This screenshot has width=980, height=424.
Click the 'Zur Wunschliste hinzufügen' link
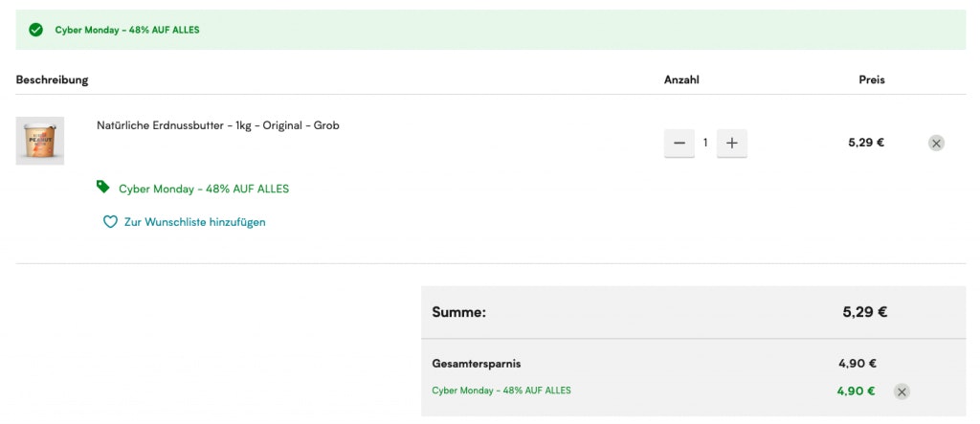pyautogui.click(x=194, y=222)
